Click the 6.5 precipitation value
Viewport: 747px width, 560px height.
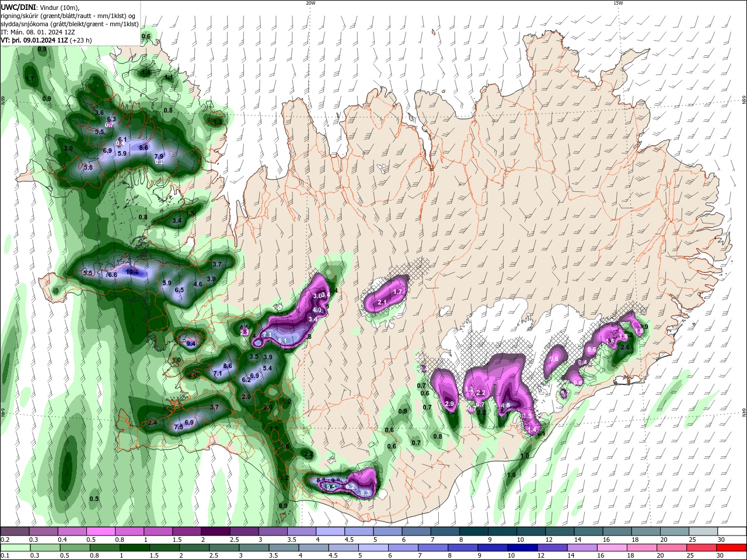179,290
